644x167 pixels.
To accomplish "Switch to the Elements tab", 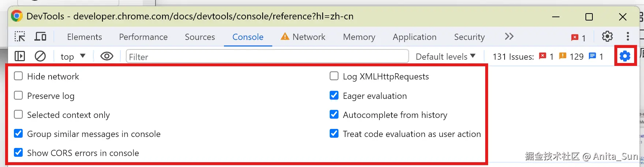I will click(x=85, y=37).
